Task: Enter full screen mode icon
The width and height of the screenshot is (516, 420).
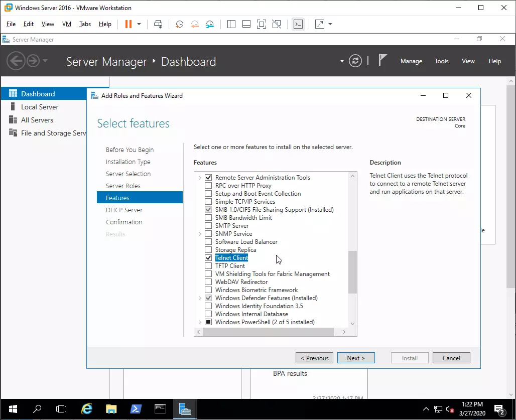Action: pos(262,24)
